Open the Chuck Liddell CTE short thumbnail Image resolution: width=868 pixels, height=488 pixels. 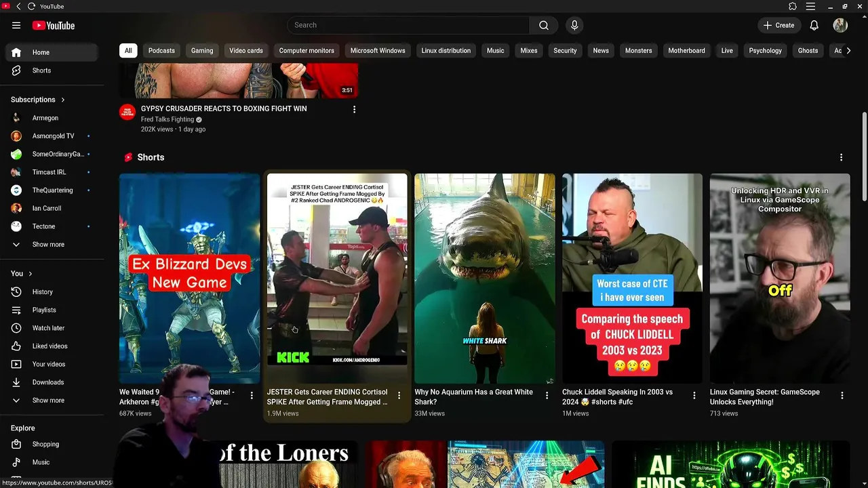point(632,279)
